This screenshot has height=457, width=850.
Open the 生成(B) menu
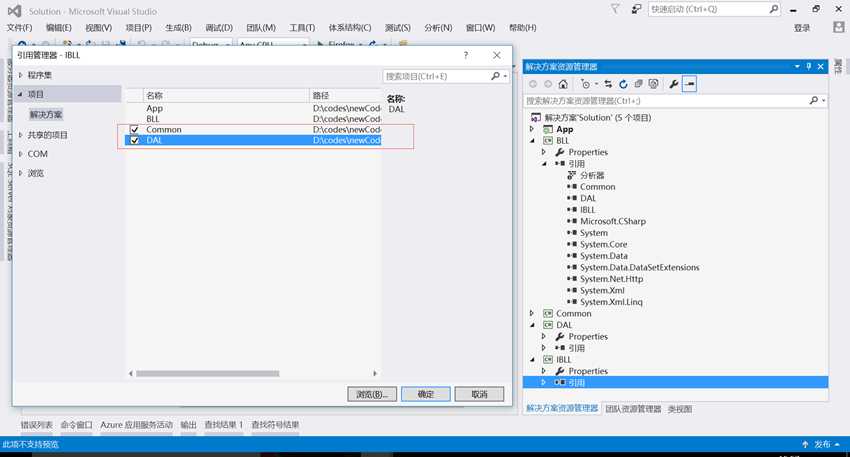(x=178, y=28)
